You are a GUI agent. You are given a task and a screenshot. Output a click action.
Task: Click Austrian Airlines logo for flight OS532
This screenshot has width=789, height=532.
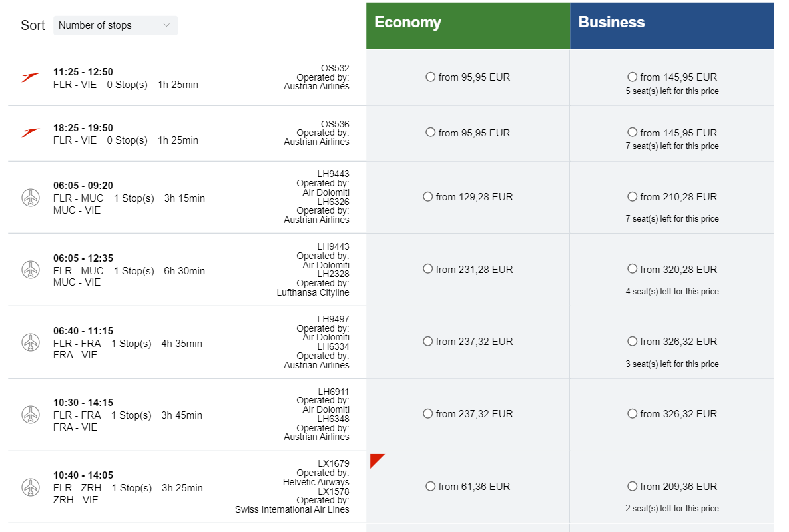(x=30, y=77)
